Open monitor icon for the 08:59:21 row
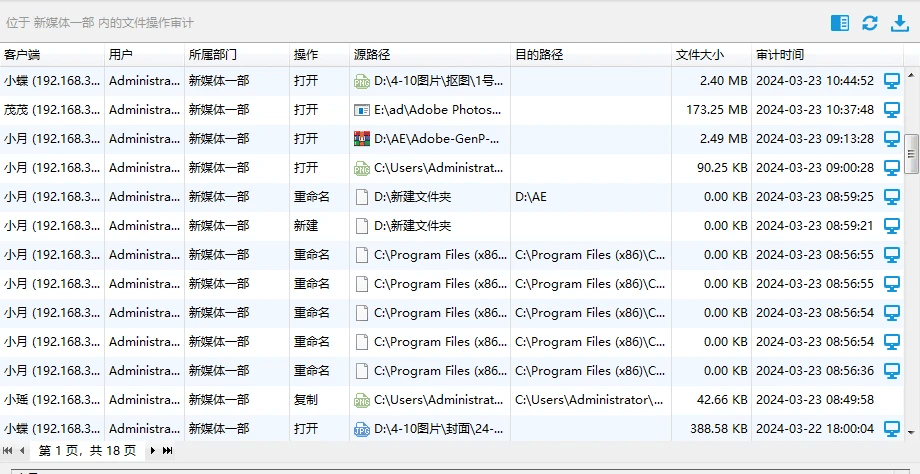Viewport: 920px width, 474px height. 892,226
